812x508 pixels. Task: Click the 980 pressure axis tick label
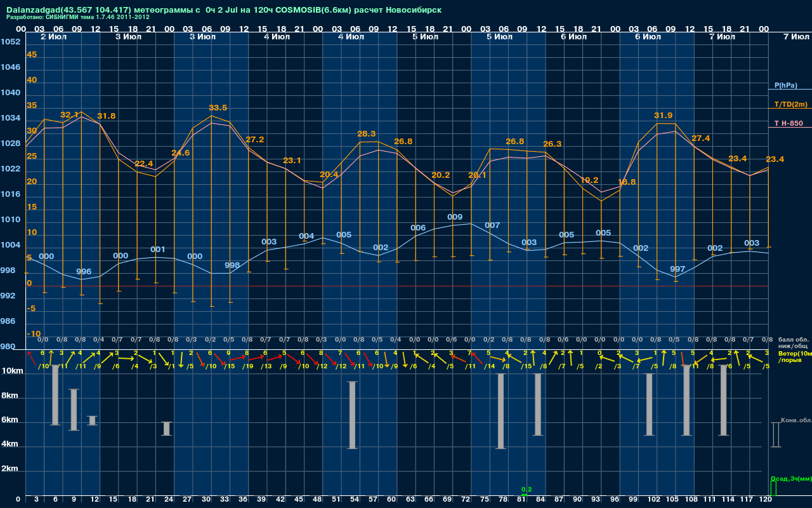pyautogui.click(x=8, y=347)
